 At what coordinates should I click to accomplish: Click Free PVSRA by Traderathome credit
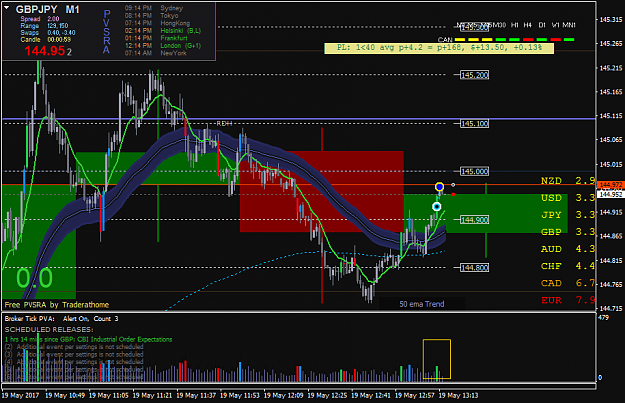click(57, 305)
